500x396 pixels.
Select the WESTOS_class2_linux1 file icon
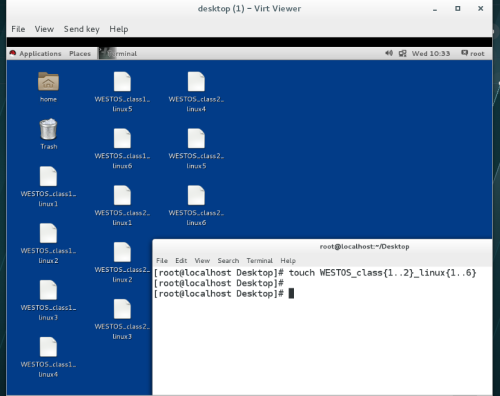point(122,195)
